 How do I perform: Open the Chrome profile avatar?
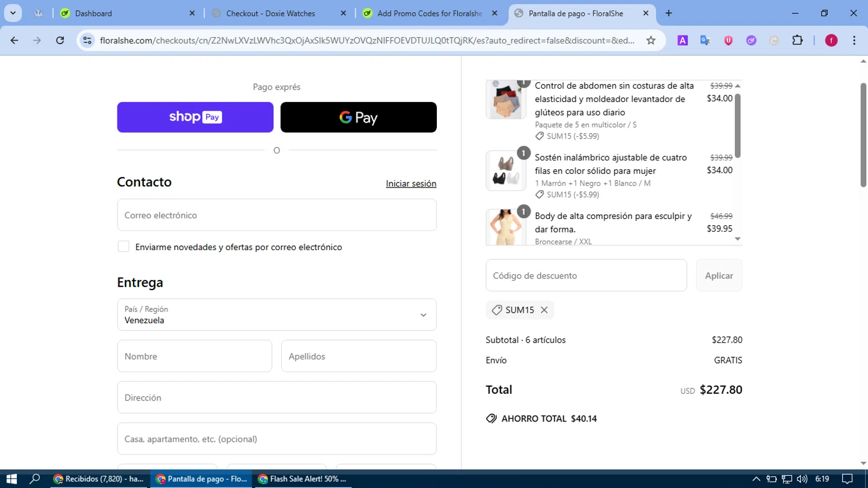point(831,40)
